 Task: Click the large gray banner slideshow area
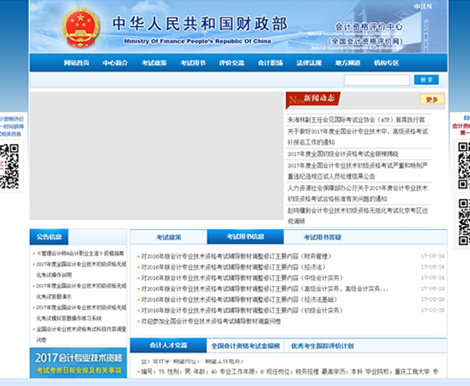(x=156, y=156)
